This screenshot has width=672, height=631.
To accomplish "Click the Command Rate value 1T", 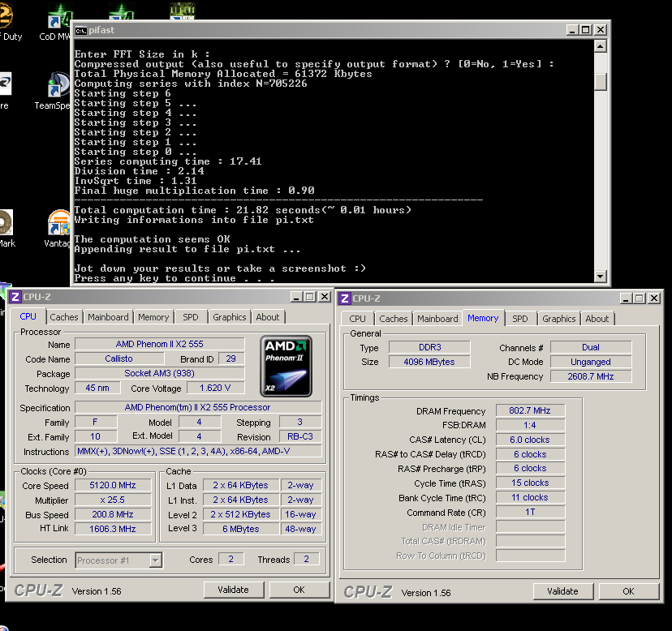I will pos(530,512).
